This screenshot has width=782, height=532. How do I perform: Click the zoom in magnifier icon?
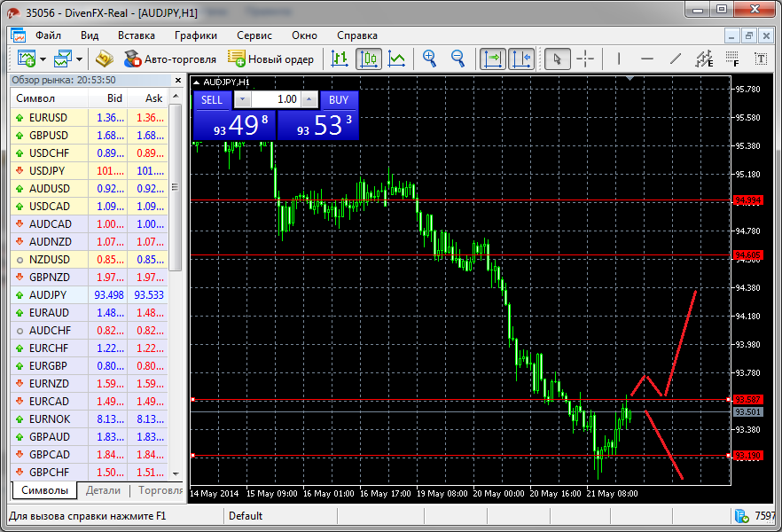(429, 59)
